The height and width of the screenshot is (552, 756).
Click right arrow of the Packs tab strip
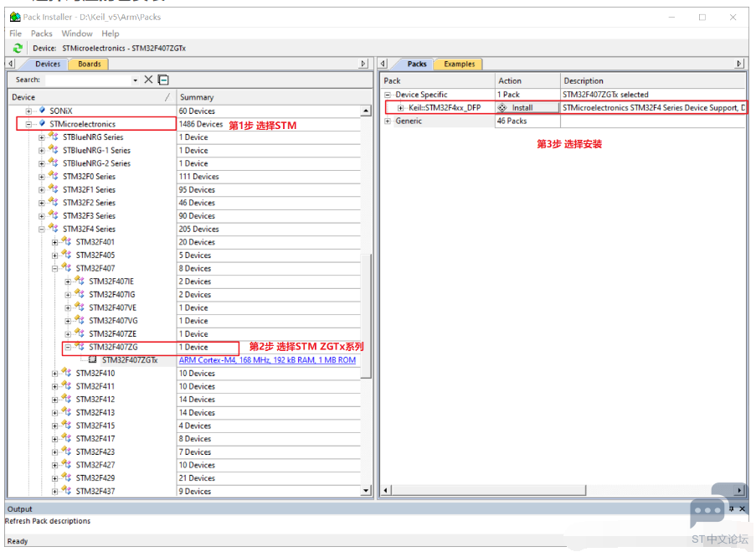pyautogui.click(x=739, y=64)
